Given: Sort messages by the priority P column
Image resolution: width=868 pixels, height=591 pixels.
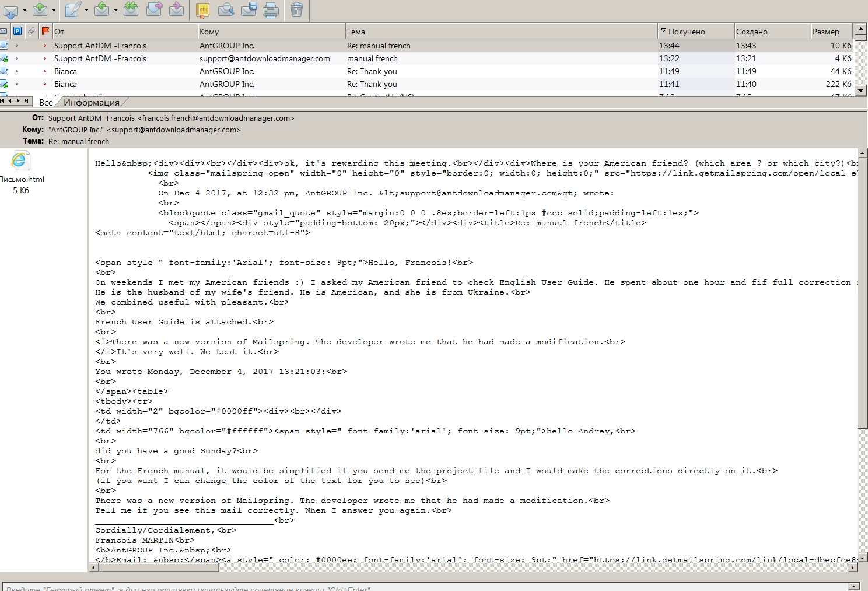Looking at the screenshot, I should coord(17,31).
